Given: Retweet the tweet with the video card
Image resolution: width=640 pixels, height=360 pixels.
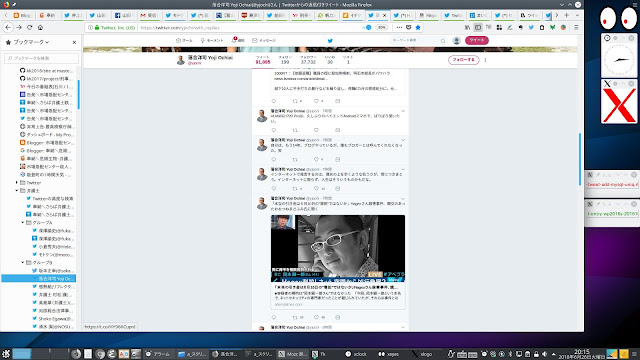Looking at the screenshot, I should pos(295,317).
